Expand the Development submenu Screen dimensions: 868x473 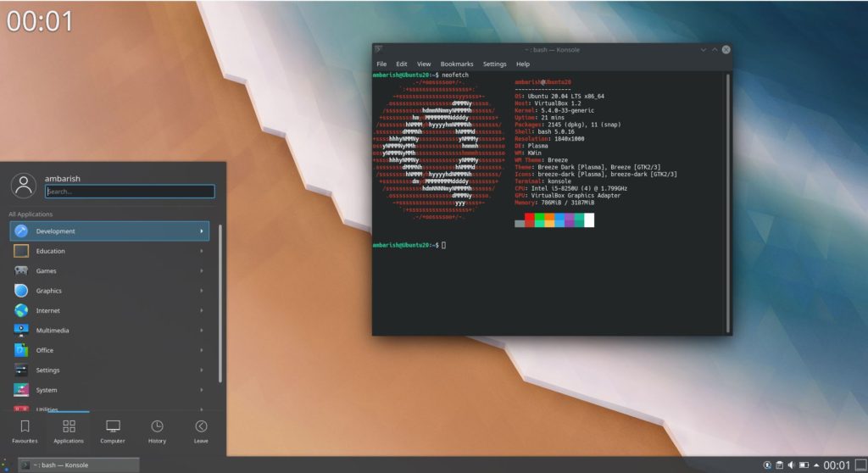(202, 231)
